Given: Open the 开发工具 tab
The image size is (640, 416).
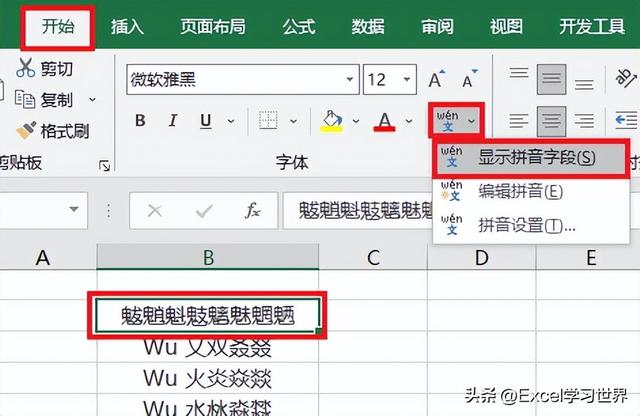Looking at the screenshot, I should tap(592, 27).
